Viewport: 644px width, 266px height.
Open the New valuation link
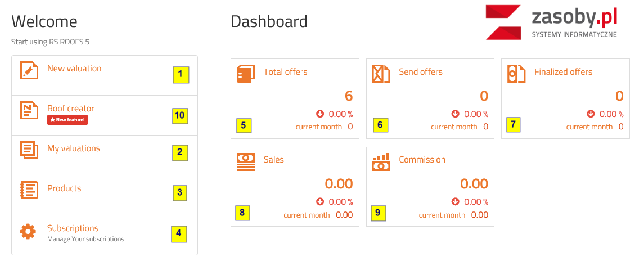click(x=74, y=69)
